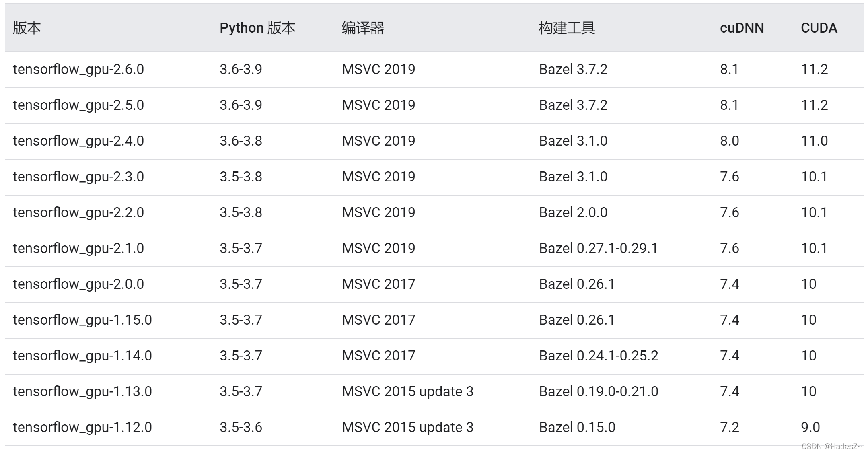Screen dimensions: 868x453
Task: Select the tensorflow_gpu-2.3.0 cell
Action: click(x=78, y=177)
